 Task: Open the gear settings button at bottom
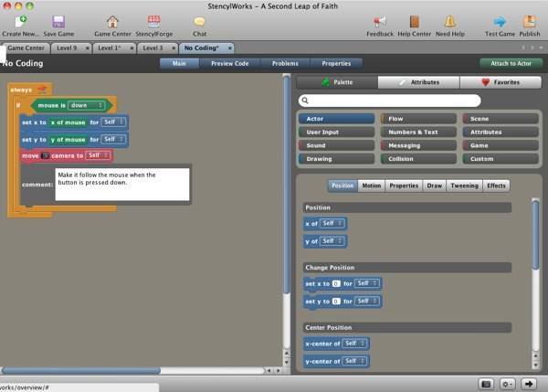point(507,384)
